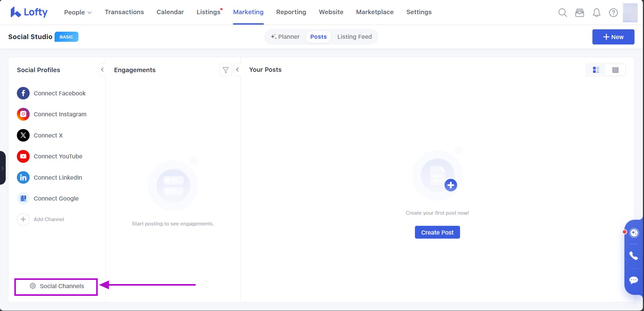
Task: Click the Instagram connect icon
Action: [x=23, y=114]
